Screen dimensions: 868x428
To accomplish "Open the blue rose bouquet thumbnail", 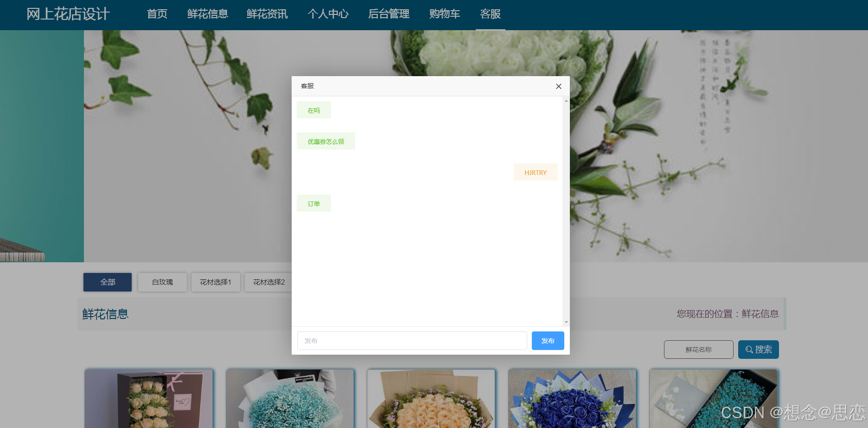I will point(573,399).
